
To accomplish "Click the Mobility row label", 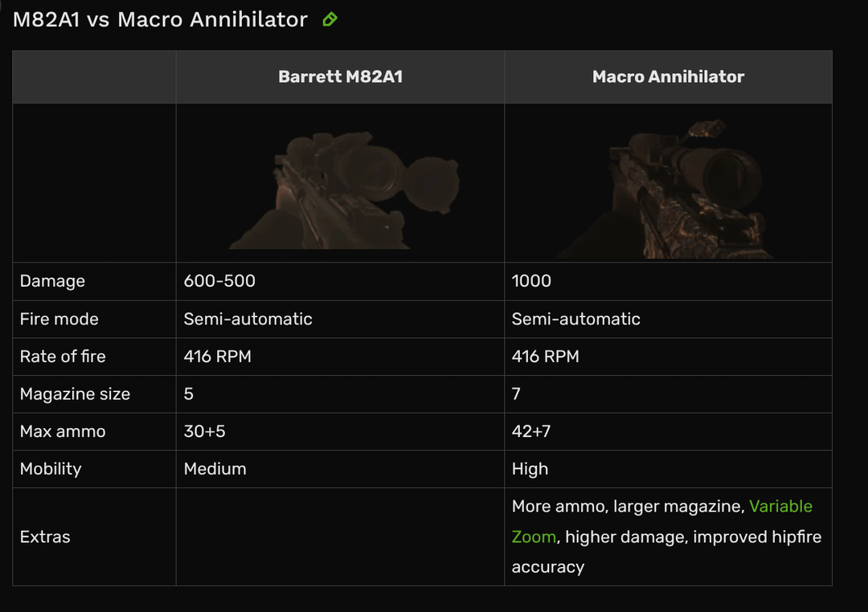I will click(x=51, y=469).
